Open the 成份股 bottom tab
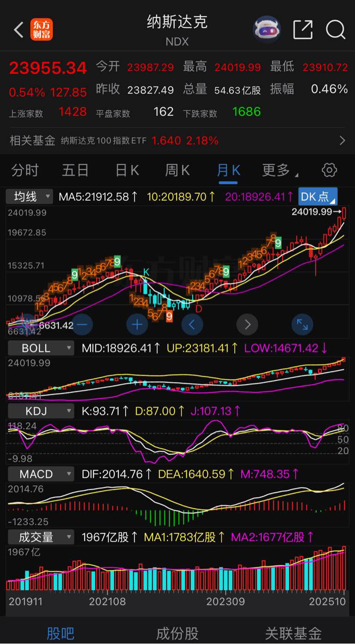 coord(177,633)
